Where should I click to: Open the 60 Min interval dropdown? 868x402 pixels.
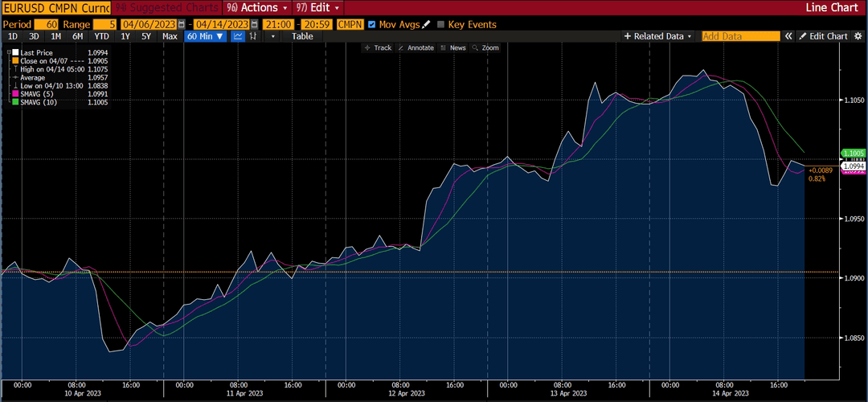pos(206,36)
